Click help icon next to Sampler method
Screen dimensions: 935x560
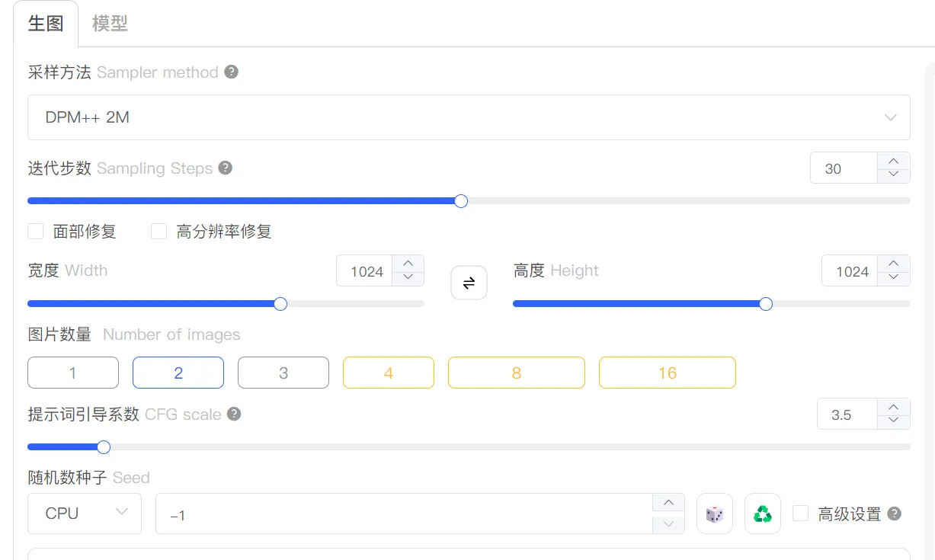pyautogui.click(x=232, y=72)
